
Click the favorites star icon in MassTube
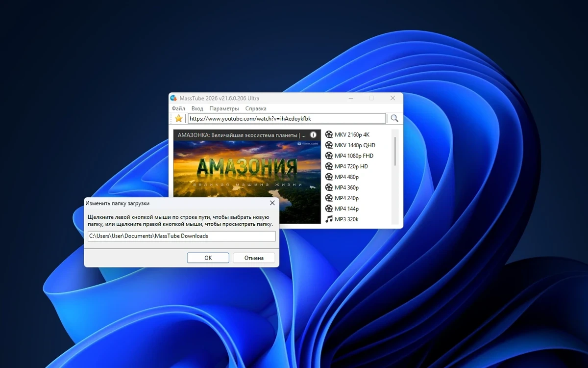(x=178, y=118)
